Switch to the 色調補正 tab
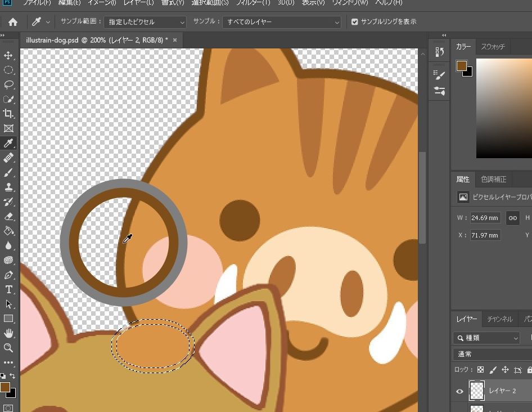 493,180
